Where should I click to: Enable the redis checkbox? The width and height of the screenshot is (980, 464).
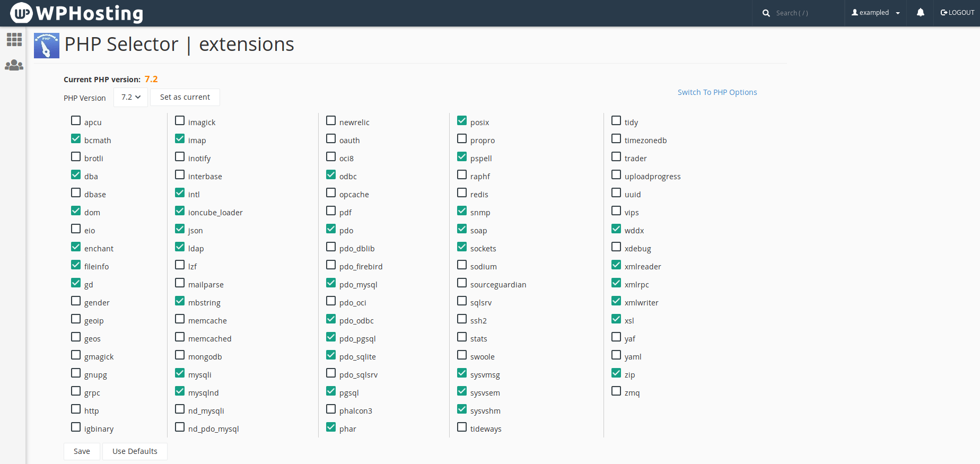pos(462,193)
